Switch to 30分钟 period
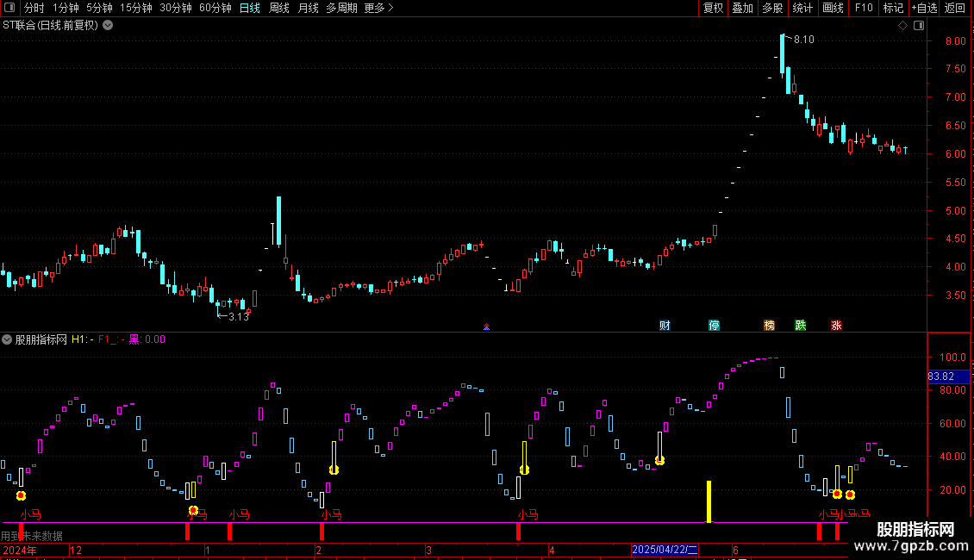 [x=175, y=8]
